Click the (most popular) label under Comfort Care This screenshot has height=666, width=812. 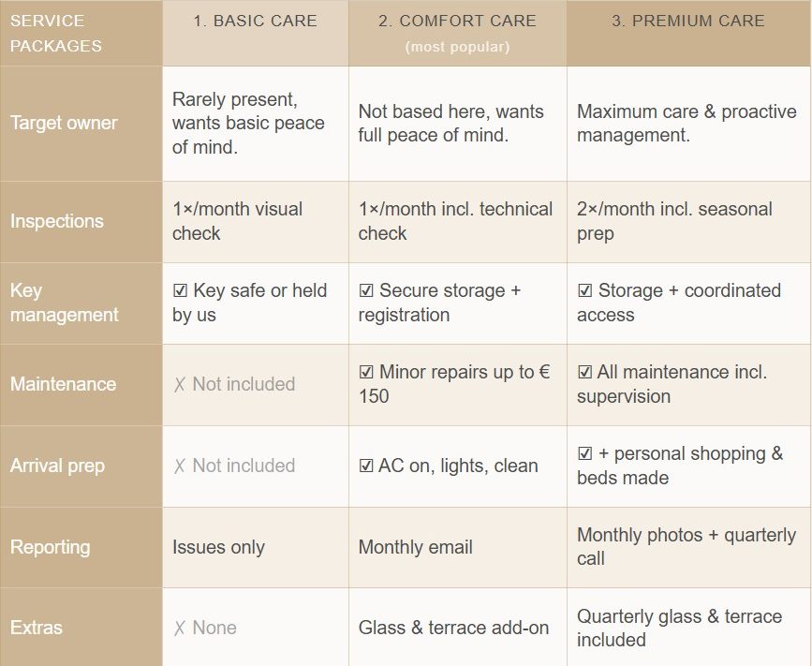click(x=457, y=47)
